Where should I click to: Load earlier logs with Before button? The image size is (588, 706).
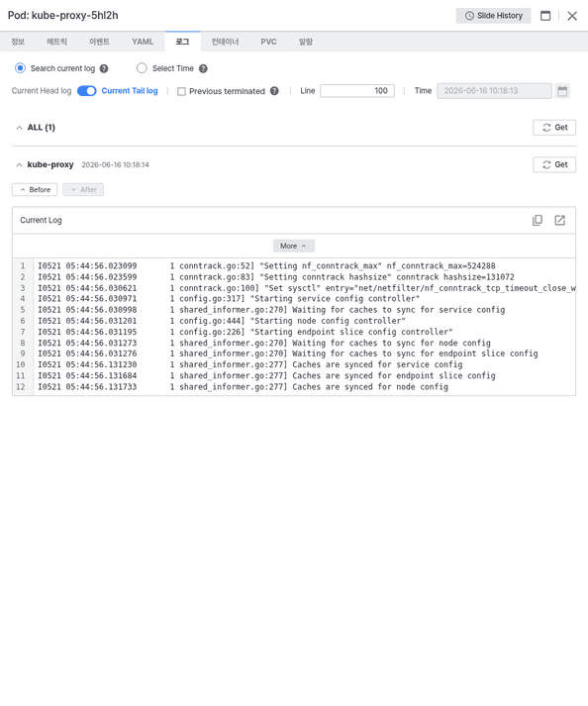coord(35,189)
